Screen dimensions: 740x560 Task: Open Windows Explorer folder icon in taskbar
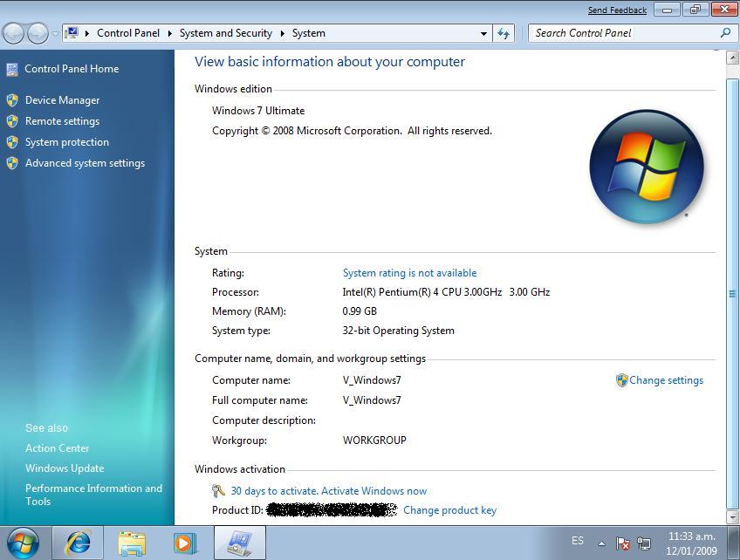(x=132, y=542)
